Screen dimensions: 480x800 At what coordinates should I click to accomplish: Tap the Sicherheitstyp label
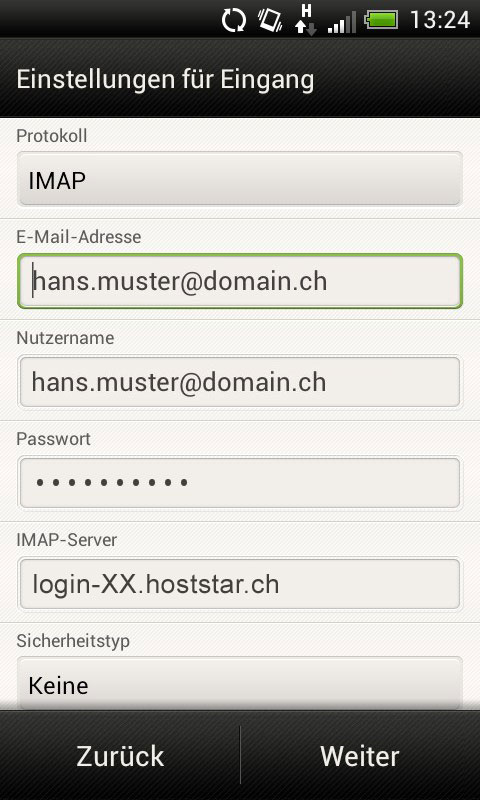(73, 641)
